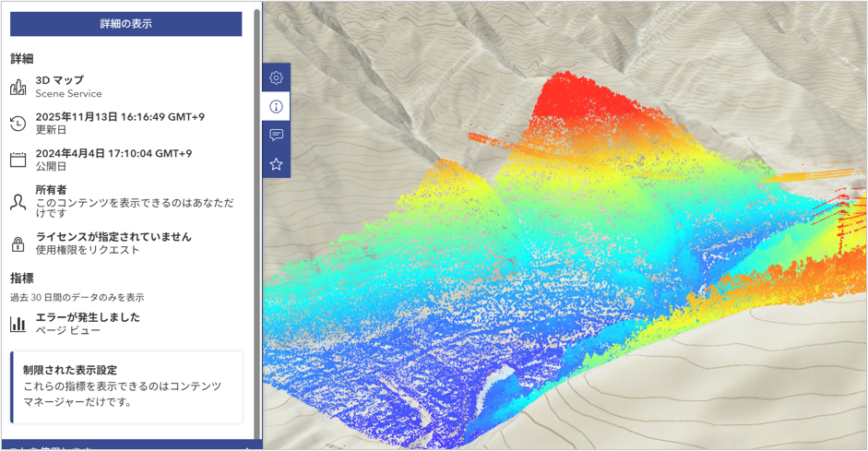Click the 2025年11月13日 updated date text

point(120,116)
